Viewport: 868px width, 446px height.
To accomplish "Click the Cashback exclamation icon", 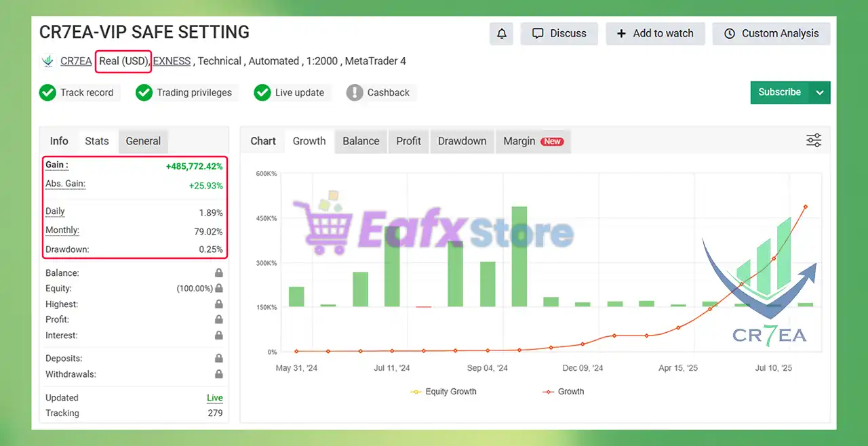I will tap(355, 92).
